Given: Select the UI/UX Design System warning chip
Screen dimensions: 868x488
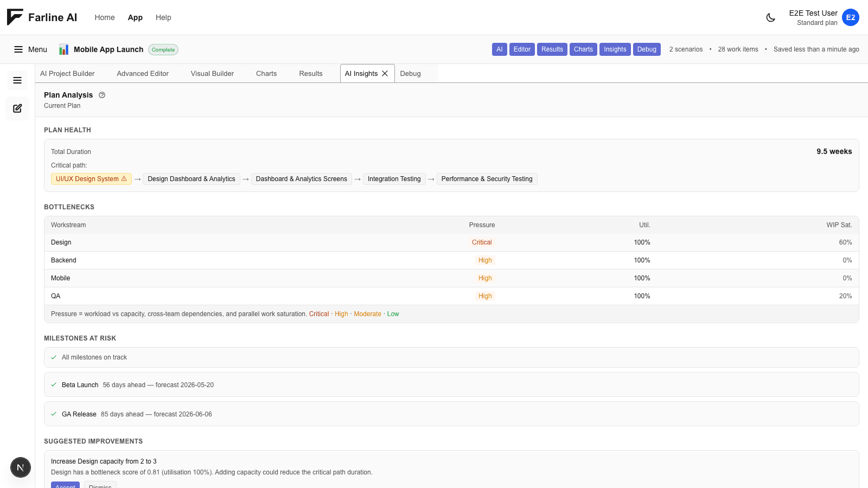Looking at the screenshot, I should pos(91,179).
